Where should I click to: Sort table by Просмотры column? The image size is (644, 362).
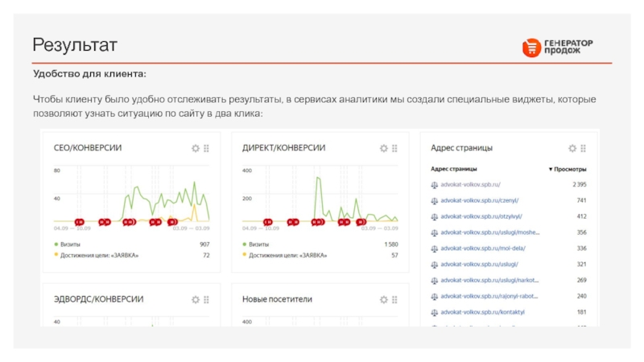tap(568, 170)
